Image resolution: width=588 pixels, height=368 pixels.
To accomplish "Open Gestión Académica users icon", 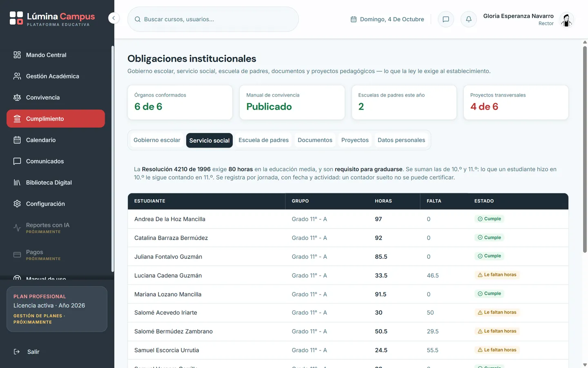I will [17, 76].
